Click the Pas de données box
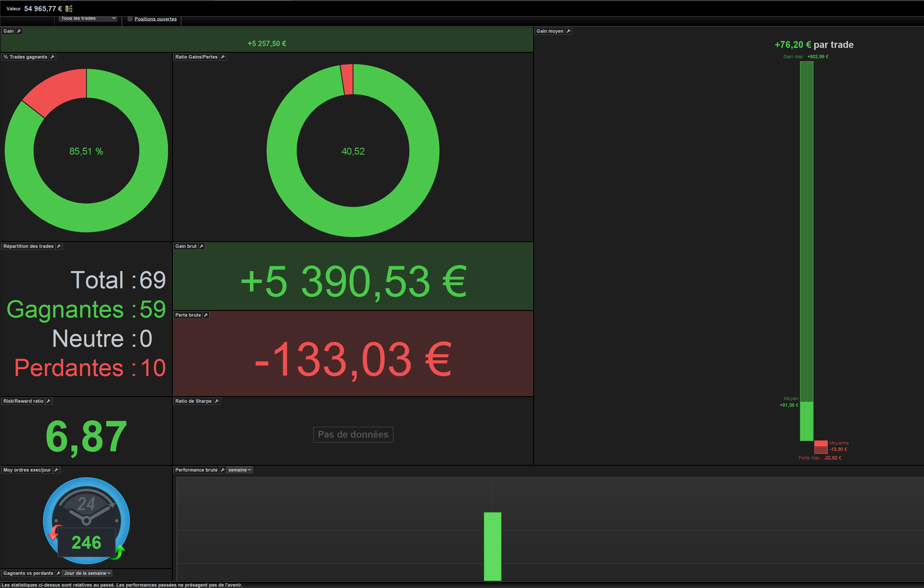The height and width of the screenshot is (588, 924). (353, 435)
